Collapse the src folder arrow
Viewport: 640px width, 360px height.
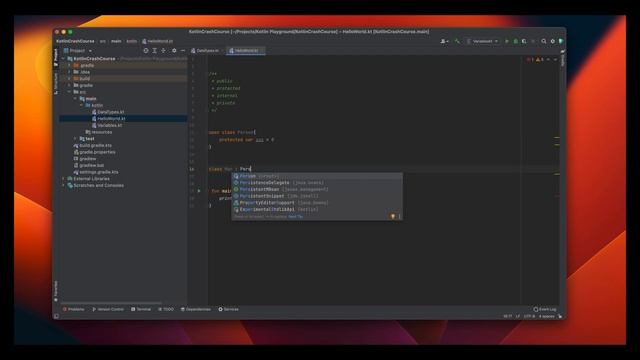click(x=69, y=92)
